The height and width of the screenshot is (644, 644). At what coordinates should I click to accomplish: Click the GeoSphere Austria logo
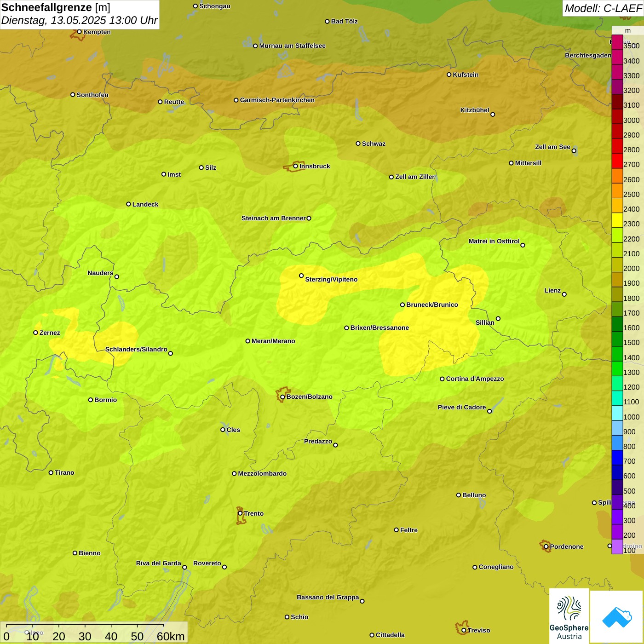(x=569, y=615)
